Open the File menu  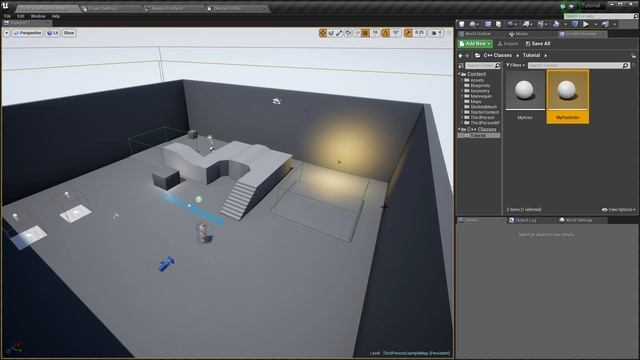7,16
